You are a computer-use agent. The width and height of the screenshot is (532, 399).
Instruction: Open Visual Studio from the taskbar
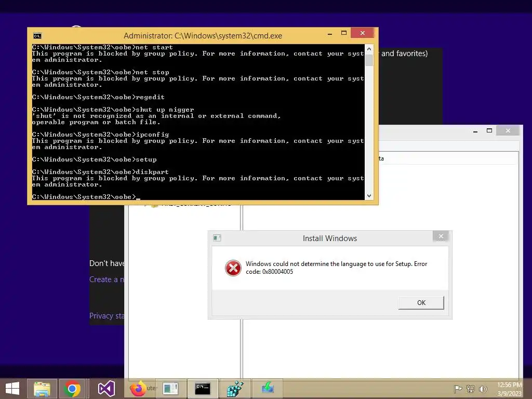[106, 389]
